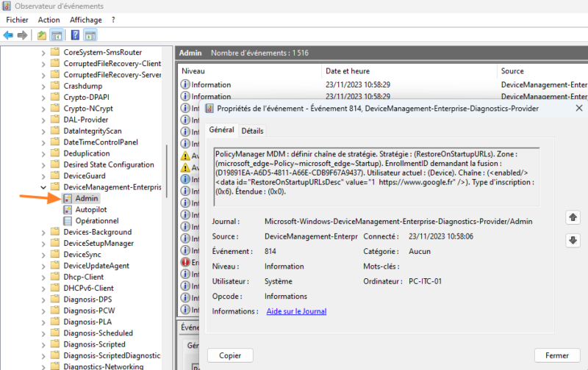The image size is (588, 370).
Task: Toggle the console tree pane icon
Action: coord(56,35)
